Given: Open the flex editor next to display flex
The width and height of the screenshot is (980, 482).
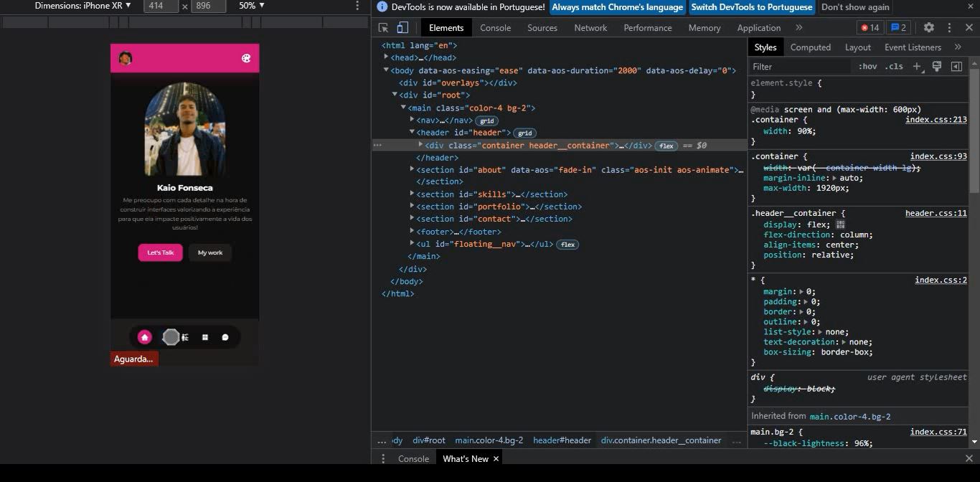Looking at the screenshot, I should (839, 225).
